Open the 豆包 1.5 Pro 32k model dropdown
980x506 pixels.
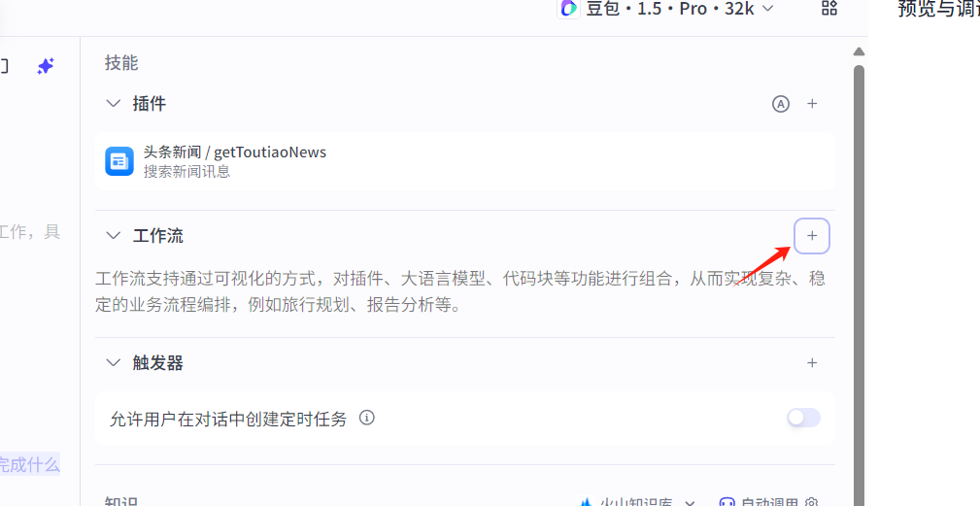click(x=667, y=9)
